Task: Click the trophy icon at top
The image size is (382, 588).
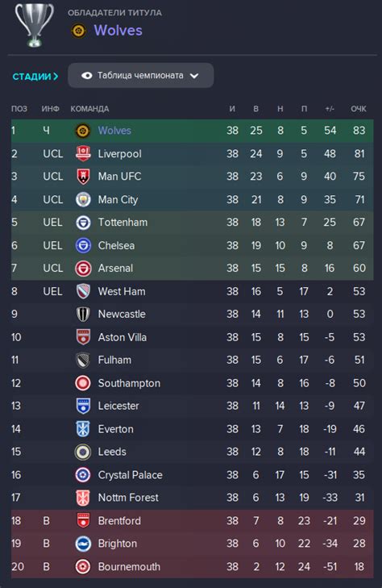Action: (x=34, y=25)
